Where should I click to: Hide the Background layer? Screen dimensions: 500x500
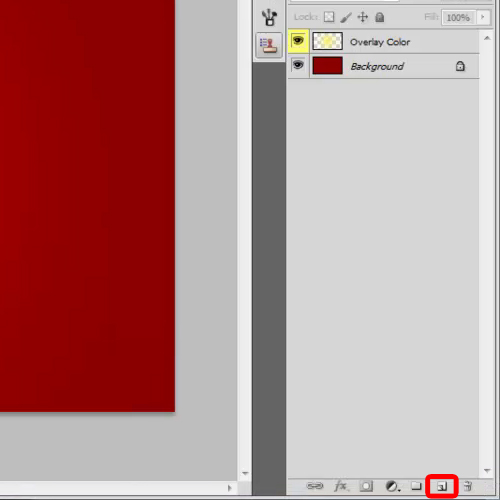pyautogui.click(x=298, y=65)
